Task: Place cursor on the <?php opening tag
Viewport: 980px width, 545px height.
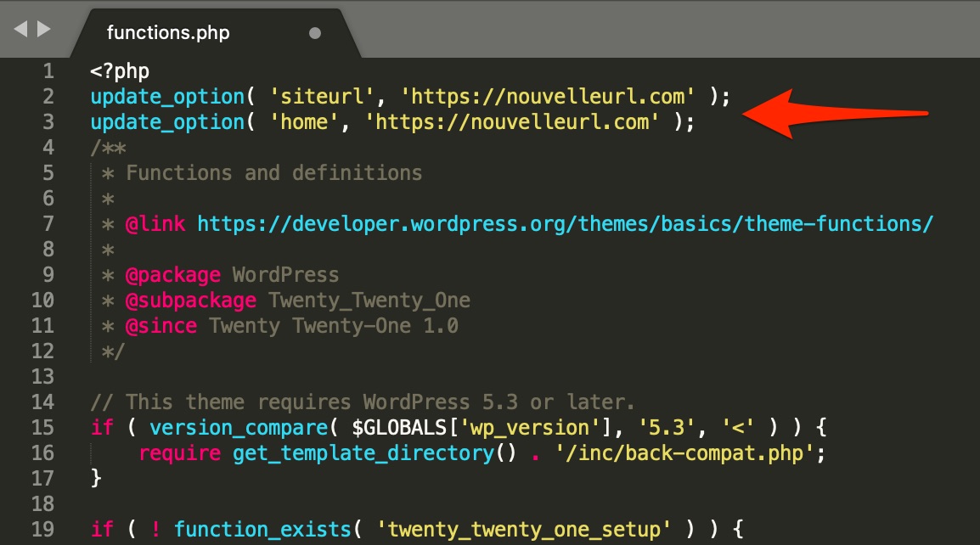Action: click(x=120, y=71)
